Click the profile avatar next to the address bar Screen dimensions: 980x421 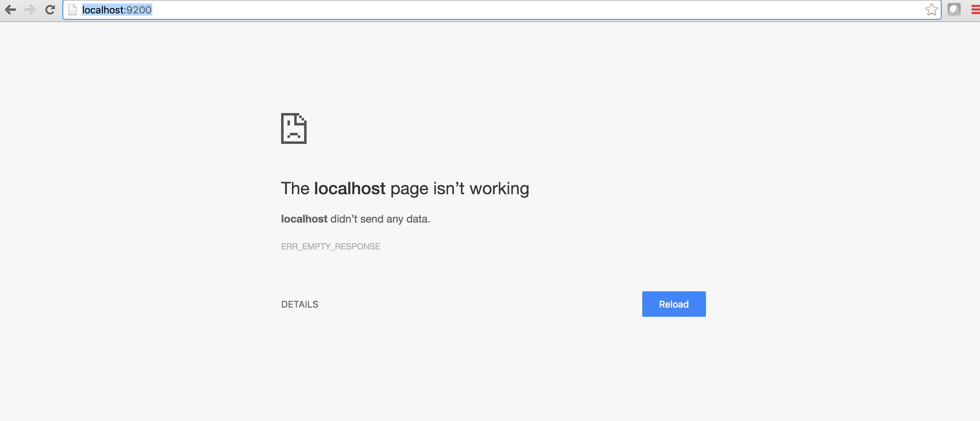pos(955,10)
